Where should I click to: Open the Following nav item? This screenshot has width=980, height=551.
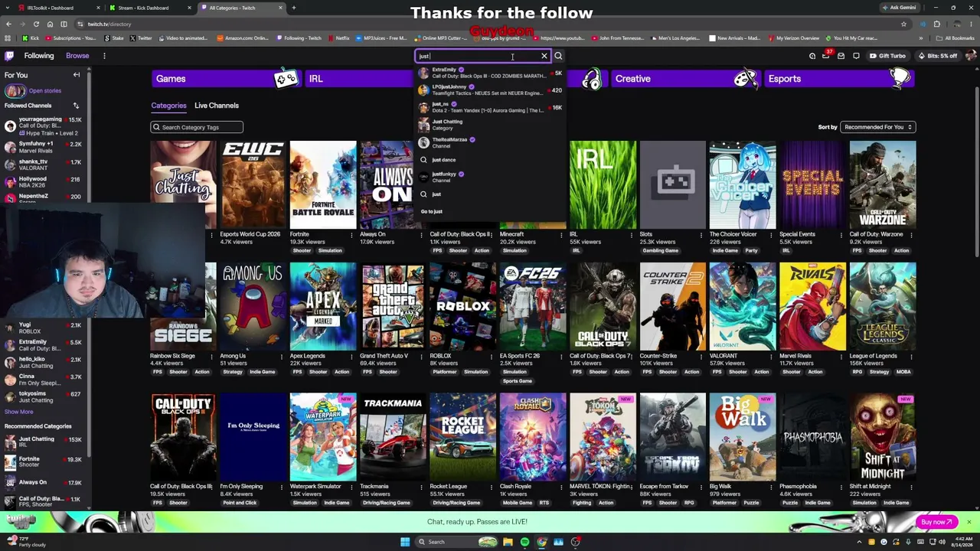[x=39, y=56]
